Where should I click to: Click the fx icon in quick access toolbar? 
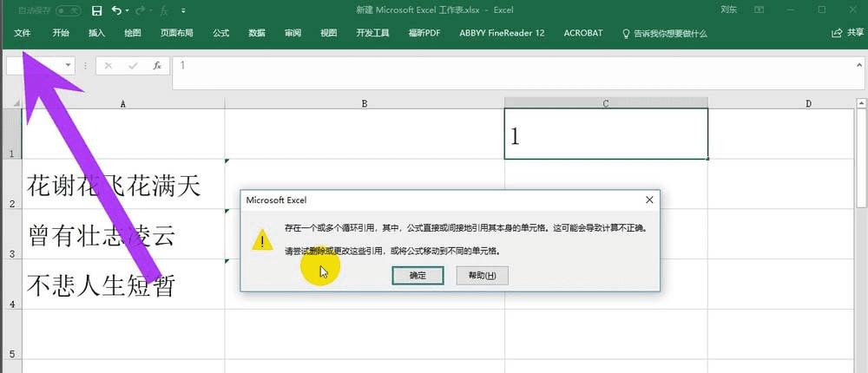tap(164, 10)
